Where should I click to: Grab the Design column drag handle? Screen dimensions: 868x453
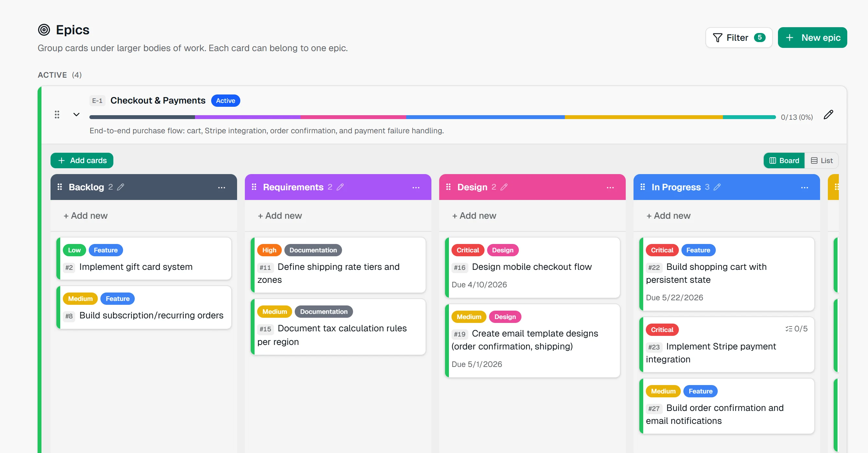448,187
